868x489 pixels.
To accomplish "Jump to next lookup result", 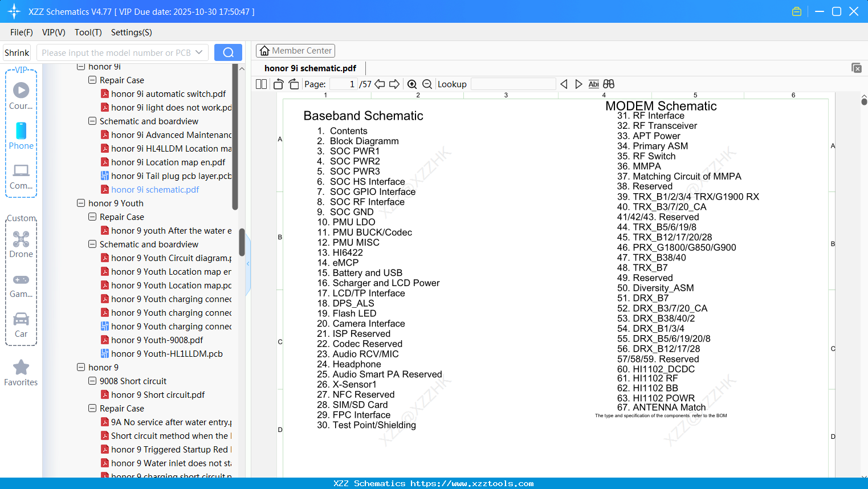I will coord(578,84).
